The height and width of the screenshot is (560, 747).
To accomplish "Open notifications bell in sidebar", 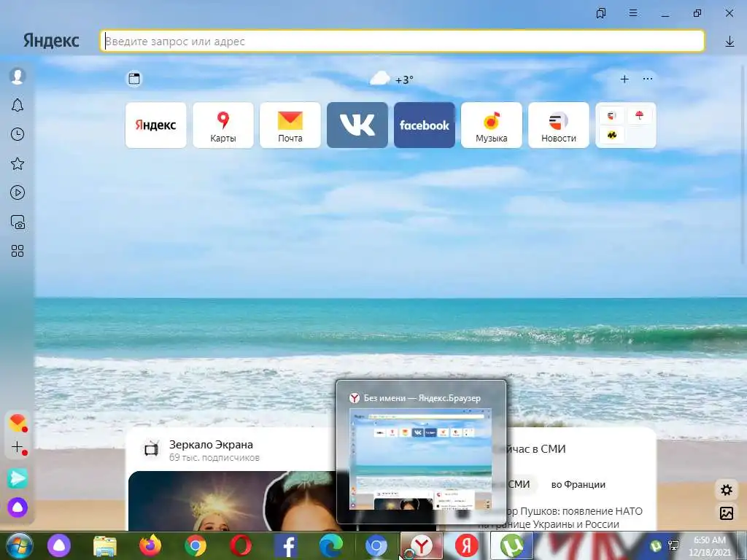I will tap(18, 105).
